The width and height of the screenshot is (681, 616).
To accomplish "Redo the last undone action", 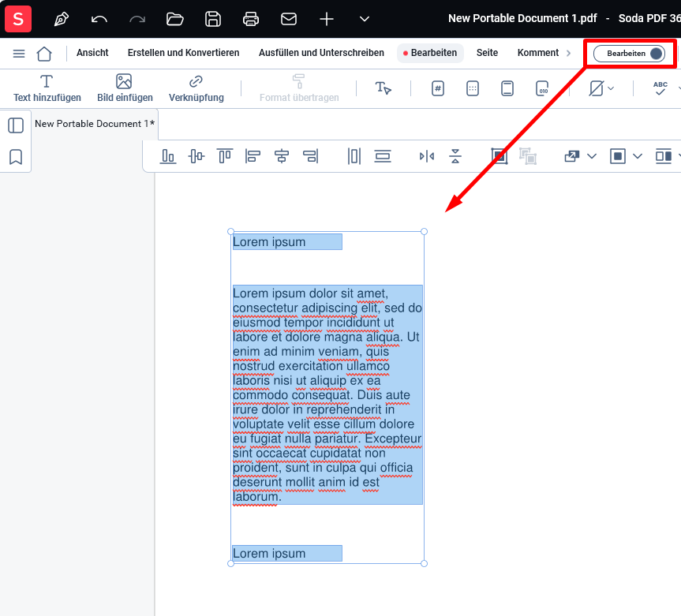I will pyautogui.click(x=137, y=19).
